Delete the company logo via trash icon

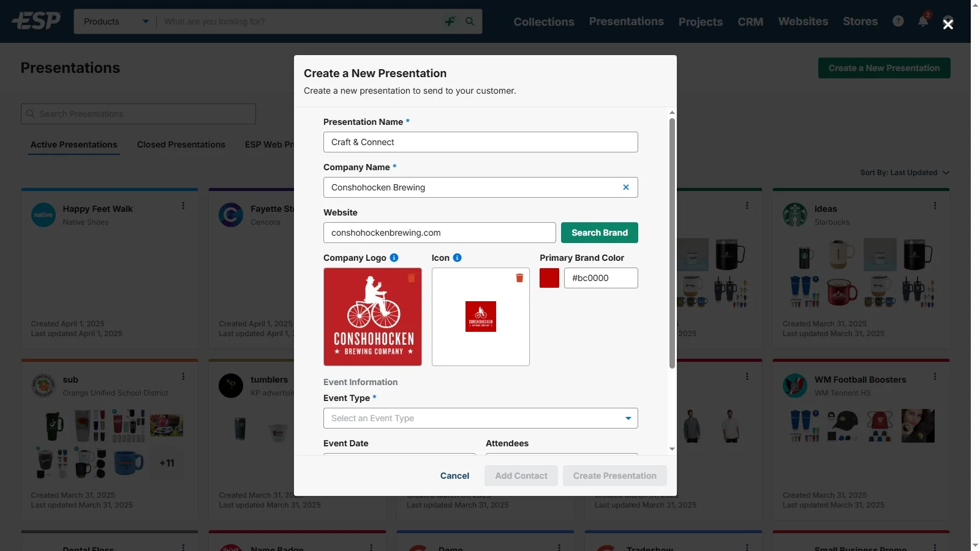click(x=412, y=278)
